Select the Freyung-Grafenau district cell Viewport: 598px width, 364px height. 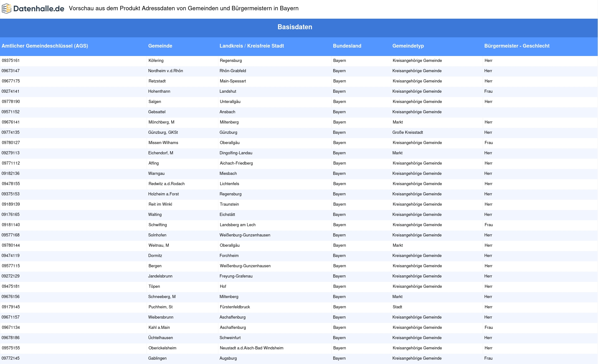(236, 276)
